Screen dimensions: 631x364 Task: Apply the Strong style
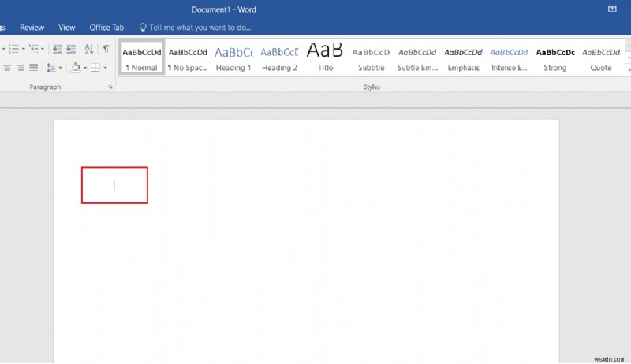pos(555,58)
